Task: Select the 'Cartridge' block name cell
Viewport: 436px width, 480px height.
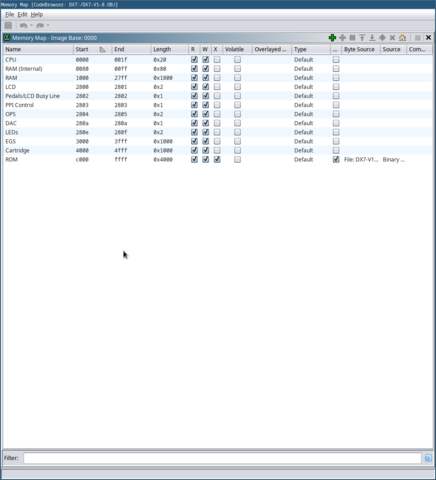Action: pyautogui.click(x=17, y=150)
